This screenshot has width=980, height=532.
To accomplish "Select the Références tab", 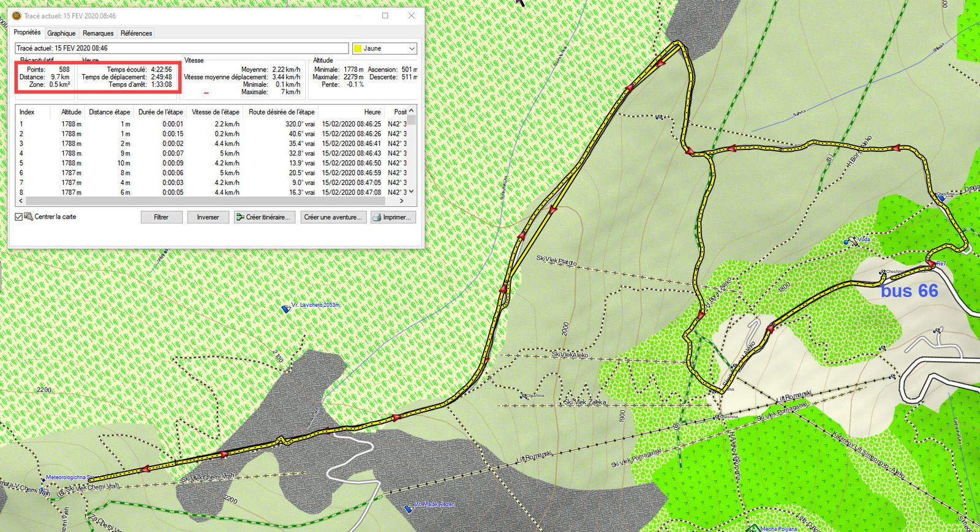I will pyautogui.click(x=136, y=33).
